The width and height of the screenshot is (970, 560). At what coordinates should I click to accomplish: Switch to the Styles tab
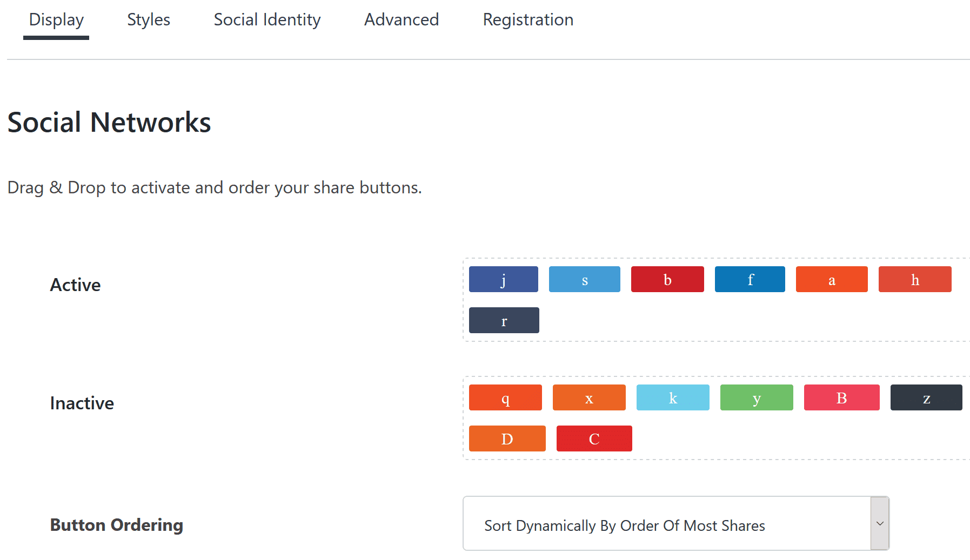(x=149, y=19)
